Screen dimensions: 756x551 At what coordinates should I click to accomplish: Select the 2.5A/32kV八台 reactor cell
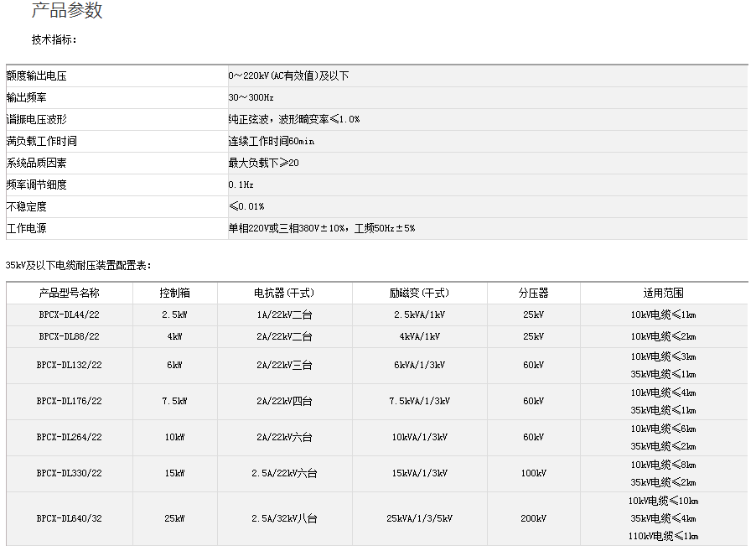click(284, 519)
